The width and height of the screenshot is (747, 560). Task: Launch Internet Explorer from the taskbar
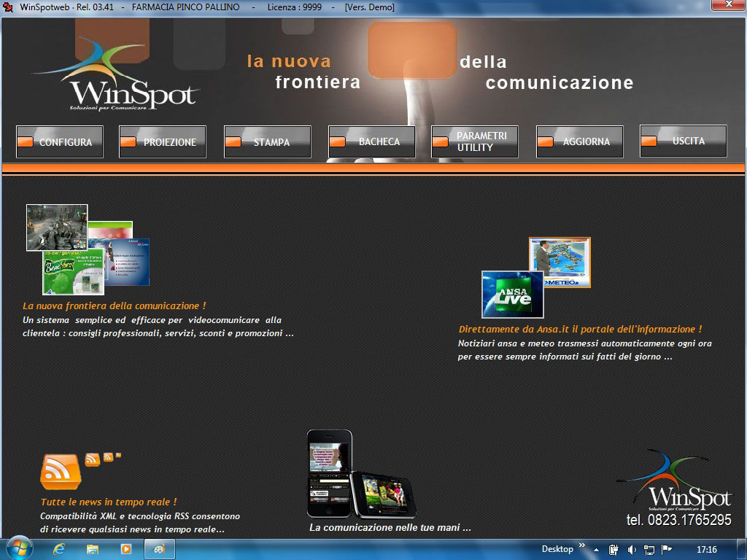click(x=60, y=549)
